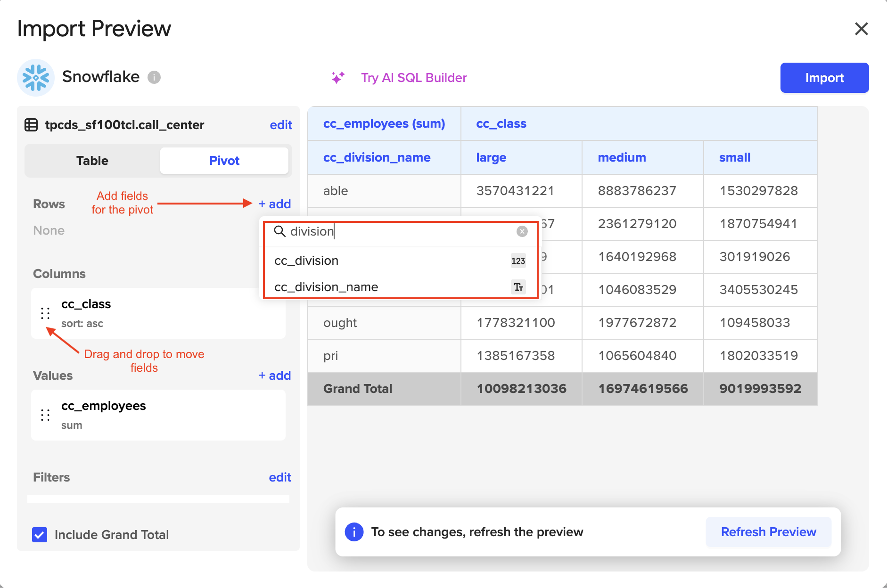Switch to the Table tab
The height and width of the screenshot is (588, 887).
(x=92, y=161)
